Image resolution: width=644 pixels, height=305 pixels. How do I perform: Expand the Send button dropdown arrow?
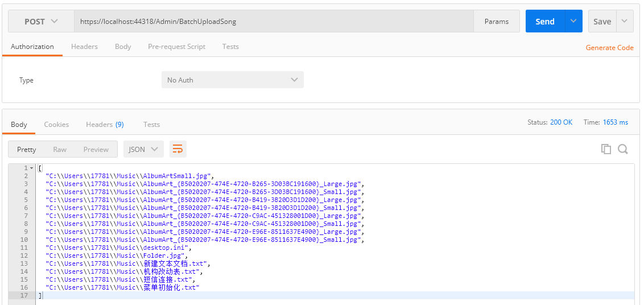pyautogui.click(x=573, y=21)
